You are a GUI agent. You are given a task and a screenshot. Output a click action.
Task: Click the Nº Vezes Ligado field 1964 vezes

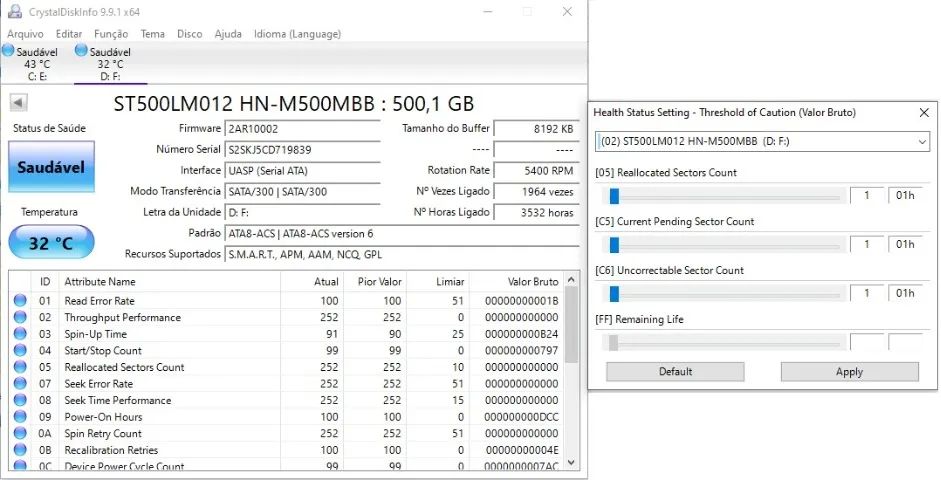point(537,192)
